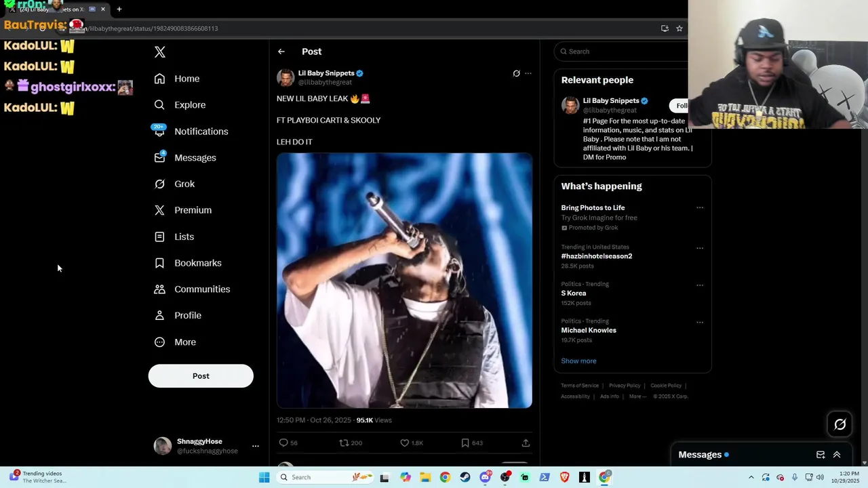The width and height of the screenshot is (868, 488).
Task: Expand the More footer menu
Action: click(637, 396)
